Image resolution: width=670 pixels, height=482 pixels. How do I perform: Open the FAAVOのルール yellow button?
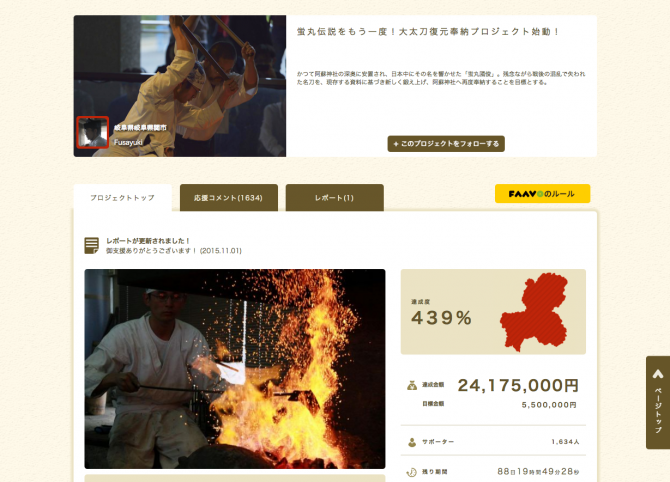(542, 194)
